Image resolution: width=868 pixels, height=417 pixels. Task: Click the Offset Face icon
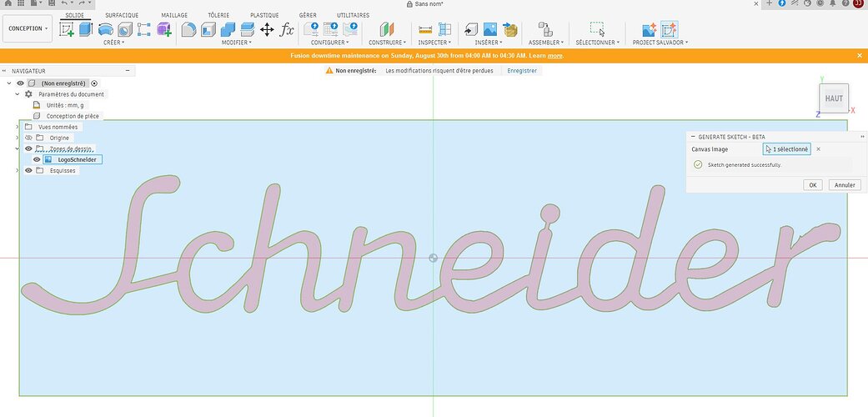click(248, 29)
